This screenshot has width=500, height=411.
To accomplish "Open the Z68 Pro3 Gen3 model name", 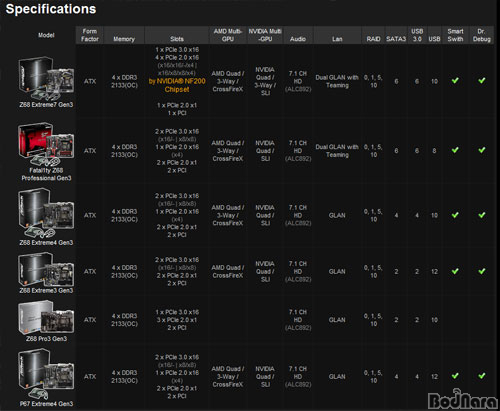I will coord(46,339).
